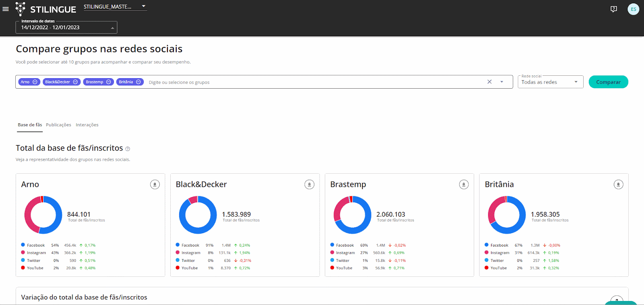Switch to the Publicações tab
The height and width of the screenshot is (305, 644).
pyautogui.click(x=58, y=125)
